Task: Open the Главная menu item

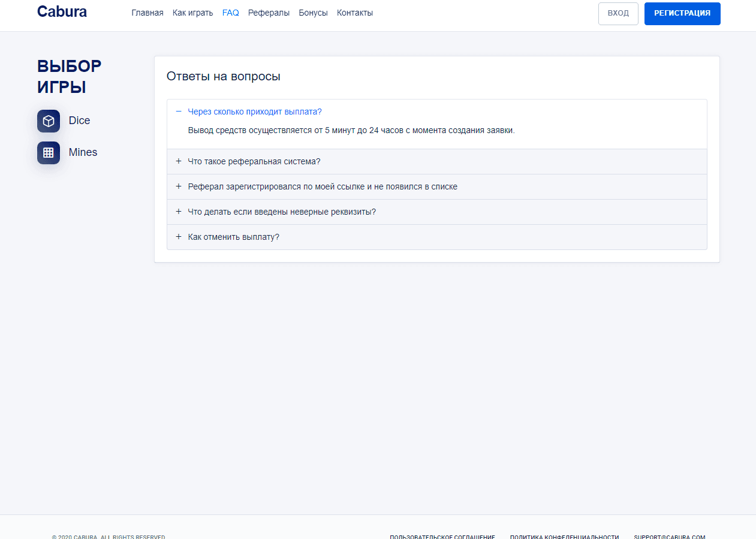Action: (147, 13)
